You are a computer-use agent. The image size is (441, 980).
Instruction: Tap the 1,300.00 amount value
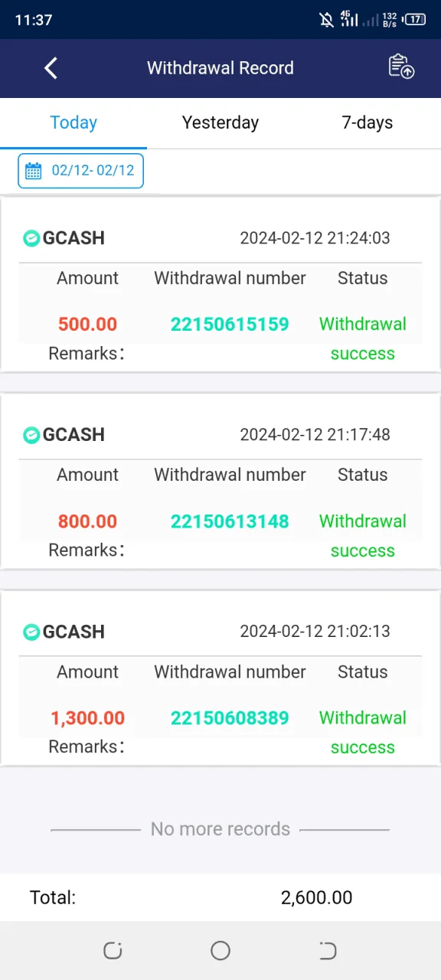[88, 718]
